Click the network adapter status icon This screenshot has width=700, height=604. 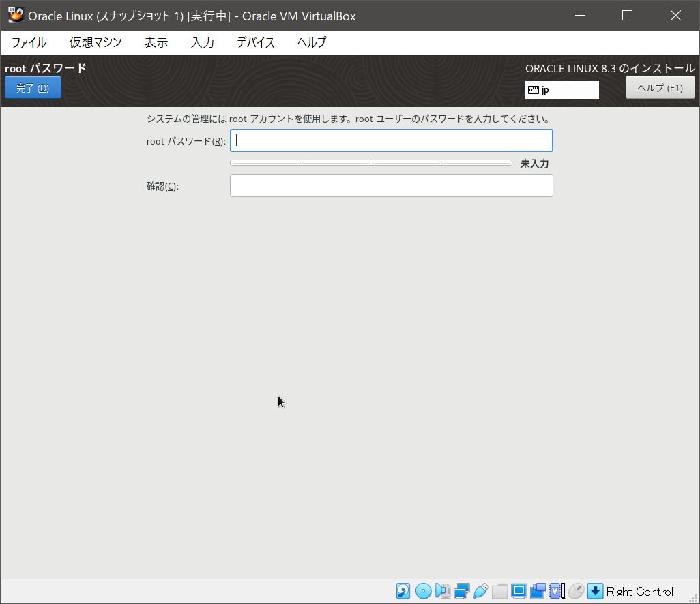pos(462,591)
